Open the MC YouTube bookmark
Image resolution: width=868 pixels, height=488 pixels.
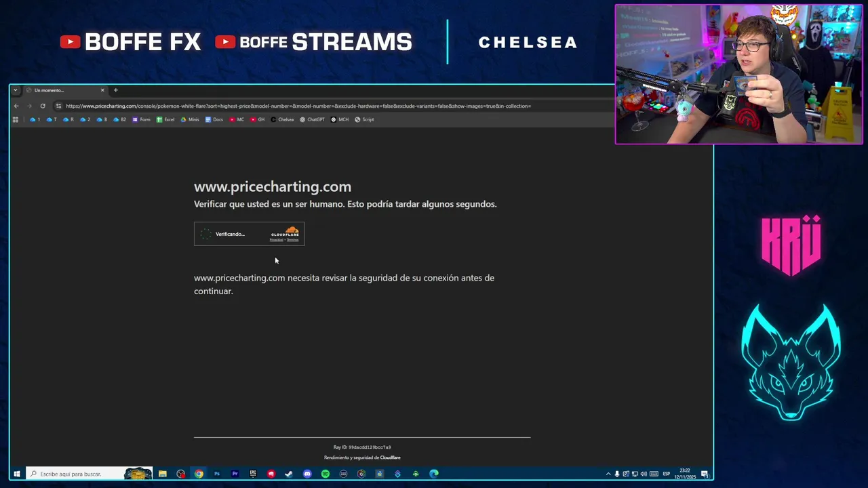coord(237,119)
